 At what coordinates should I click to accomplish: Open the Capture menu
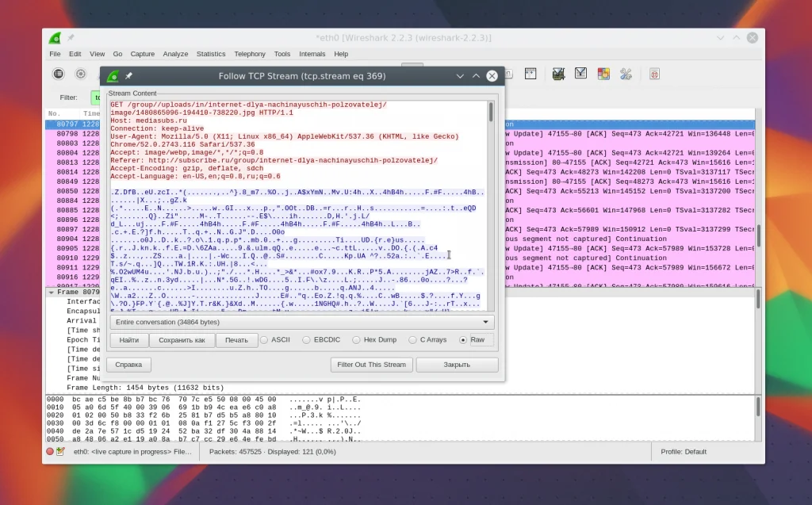click(143, 54)
